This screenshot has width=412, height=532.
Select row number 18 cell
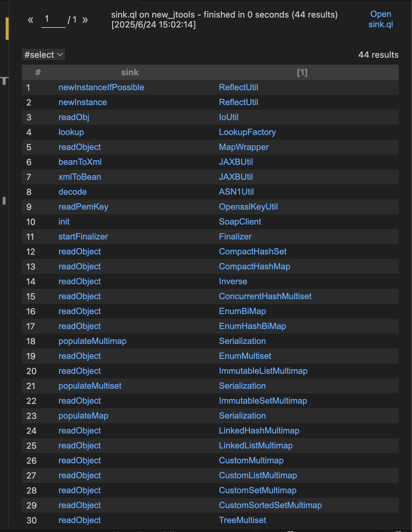tap(31, 341)
